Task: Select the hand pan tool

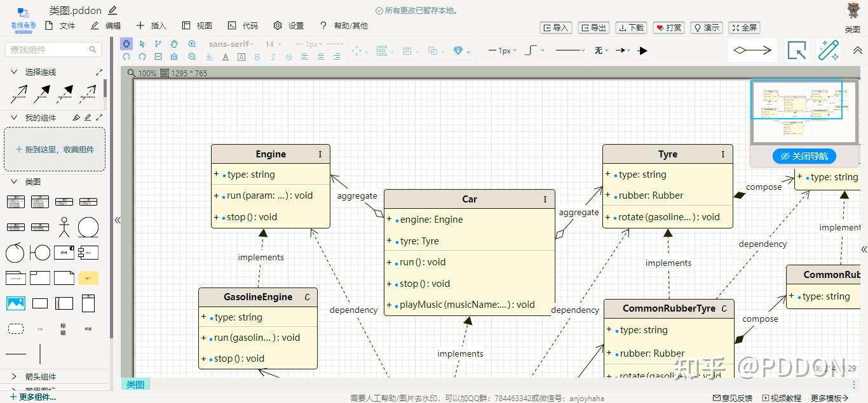Action: pyautogui.click(x=174, y=44)
